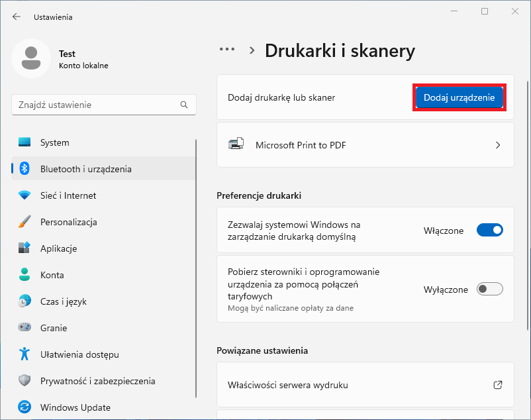
Task: Click the Dodaj drukarkę lub skaner label
Action: tap(281, 97)
